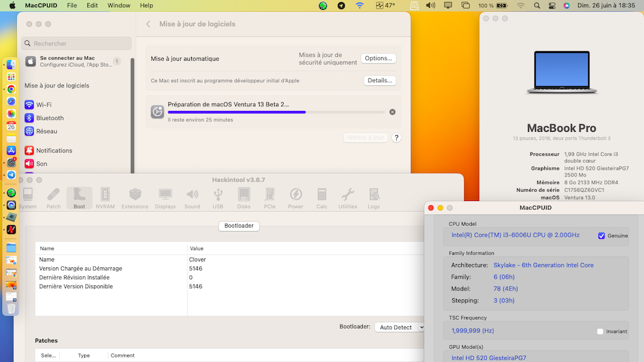Toggle the Invariant checkbox in MacCPUID

click(x=600, y=331)
